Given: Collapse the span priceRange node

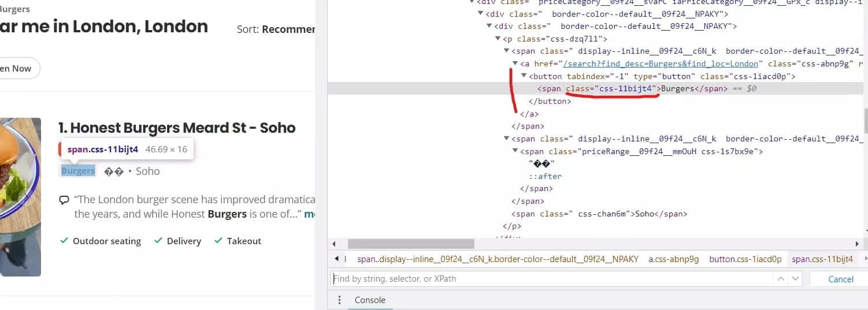Looking at the screenshot, I should 515,151.
